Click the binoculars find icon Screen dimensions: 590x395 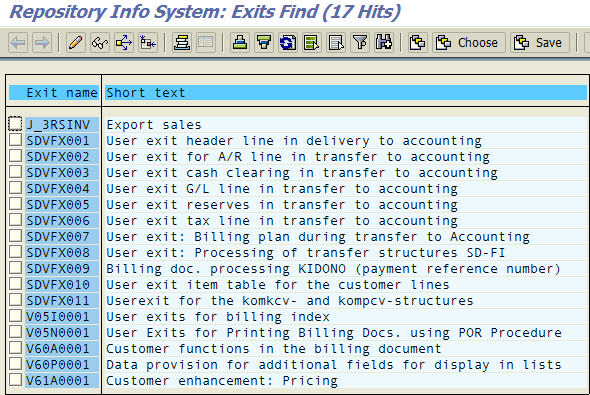point(384,43)
